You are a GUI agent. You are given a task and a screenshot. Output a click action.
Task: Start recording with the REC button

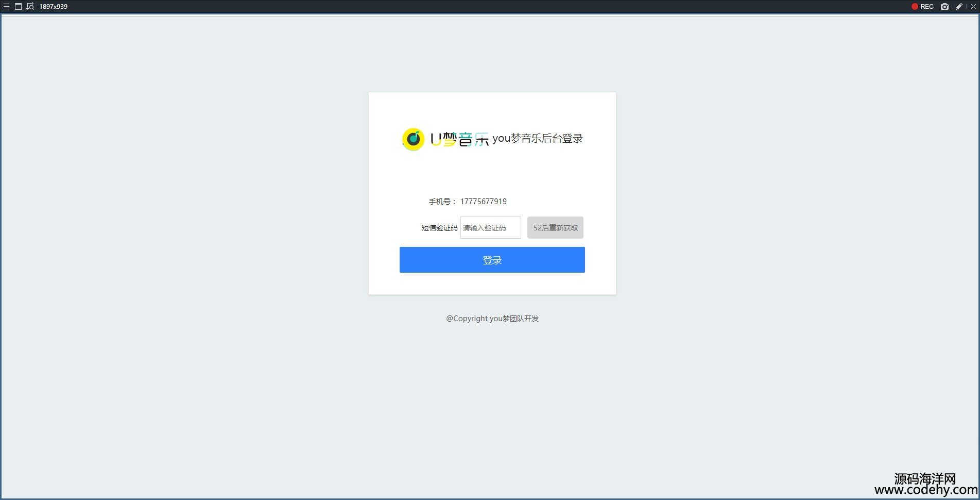pos(922,7)
